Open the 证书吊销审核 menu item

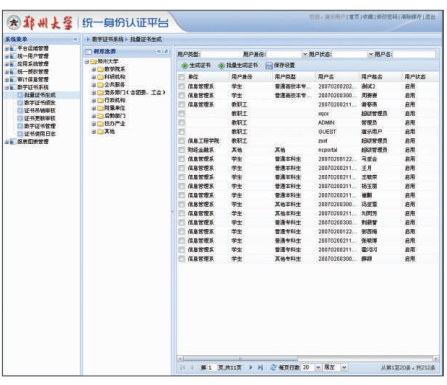[x=40, y=110]
